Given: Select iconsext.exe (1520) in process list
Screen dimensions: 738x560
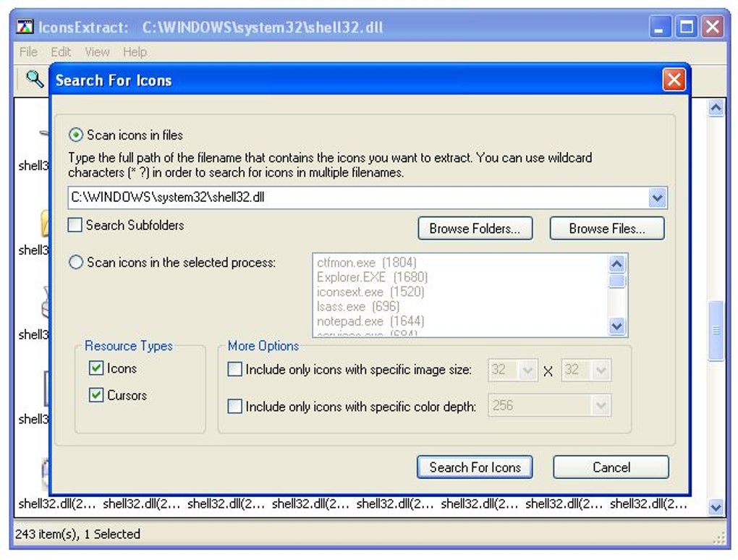Looking at the screenshot, I should tap(370, 292).
